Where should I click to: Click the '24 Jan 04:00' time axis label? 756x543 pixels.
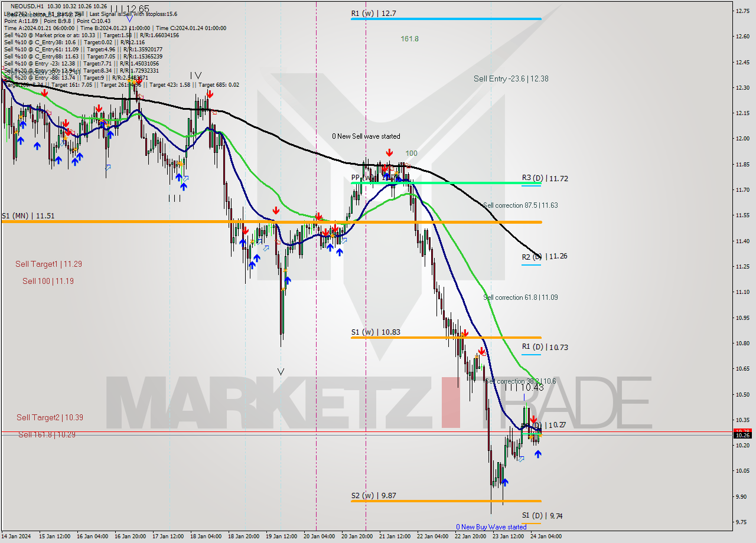click(x=546, y=537)
